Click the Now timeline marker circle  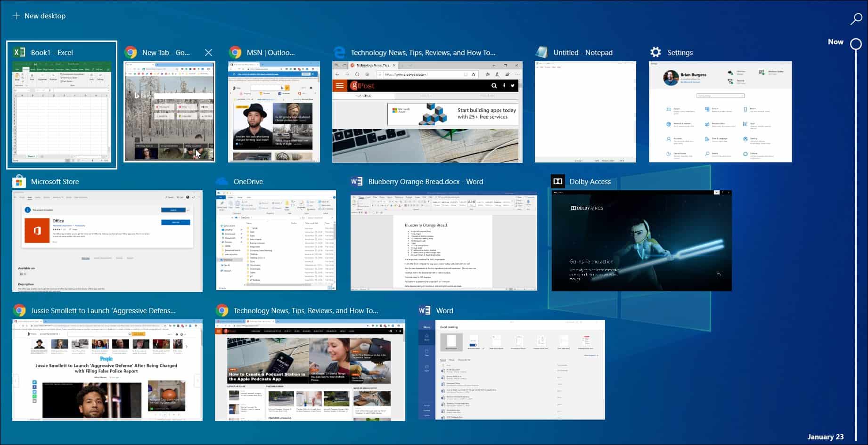(x=856, y=44)
